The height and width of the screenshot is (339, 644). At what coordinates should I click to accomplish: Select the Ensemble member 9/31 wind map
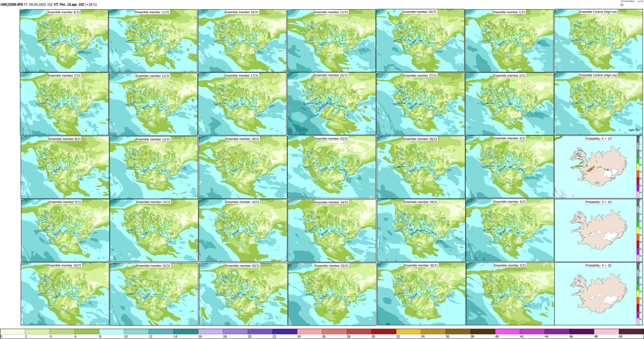coord(65,231)
